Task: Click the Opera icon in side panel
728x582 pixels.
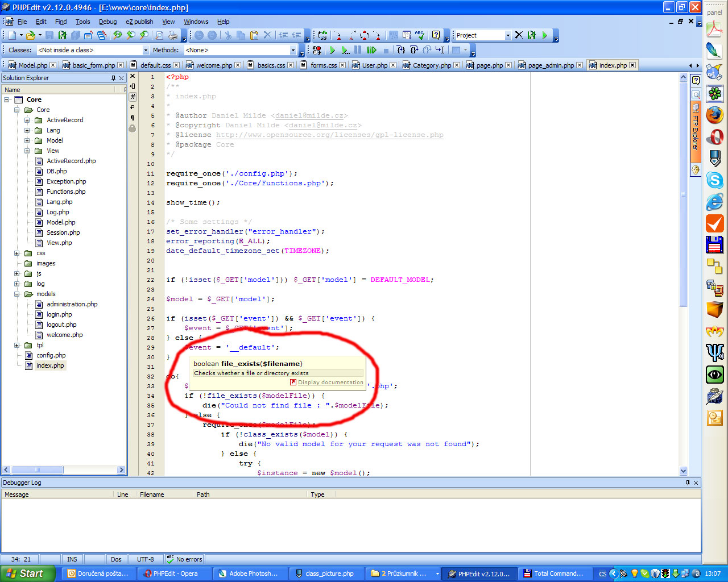Action: [x=714, y=137]
